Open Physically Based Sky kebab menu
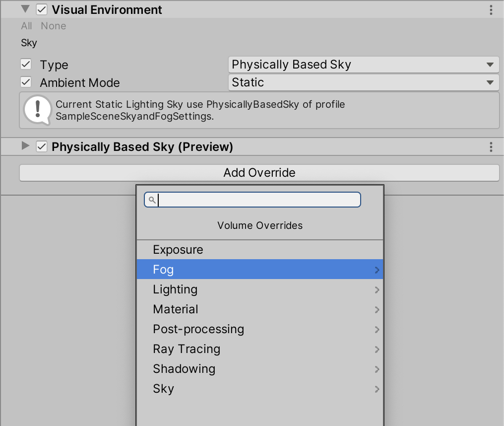This screenshot has width=504, height=426. coord(491,147)
